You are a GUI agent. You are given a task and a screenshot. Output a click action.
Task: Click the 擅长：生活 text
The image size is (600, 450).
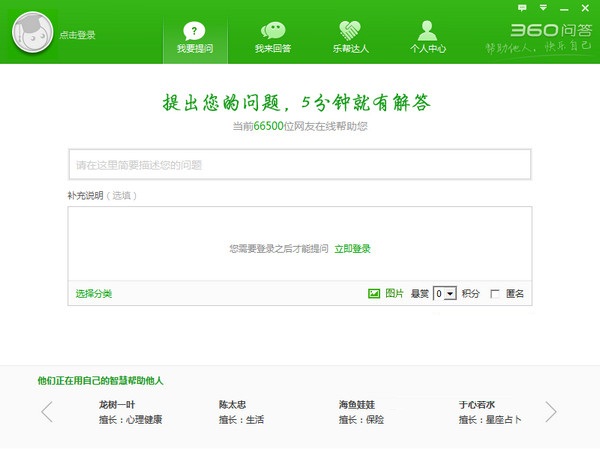241,419
